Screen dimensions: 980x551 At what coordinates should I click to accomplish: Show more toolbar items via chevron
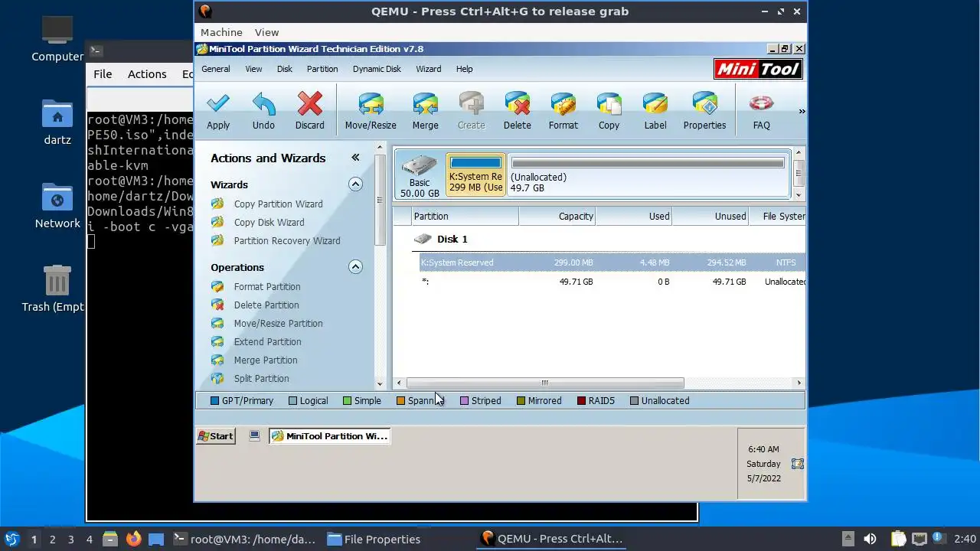click(802, 112)
